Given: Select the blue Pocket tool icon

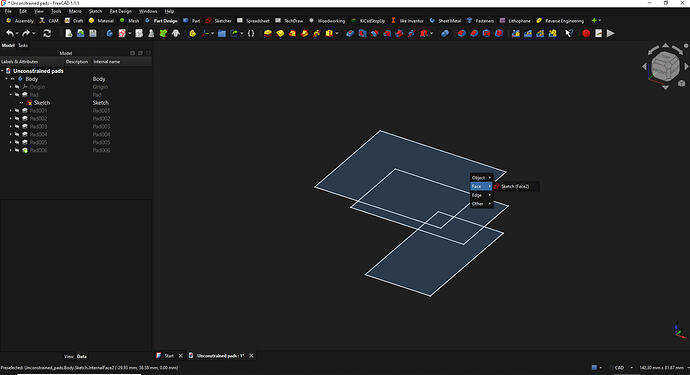Looking at the screenshot, I should coord(350,33).
